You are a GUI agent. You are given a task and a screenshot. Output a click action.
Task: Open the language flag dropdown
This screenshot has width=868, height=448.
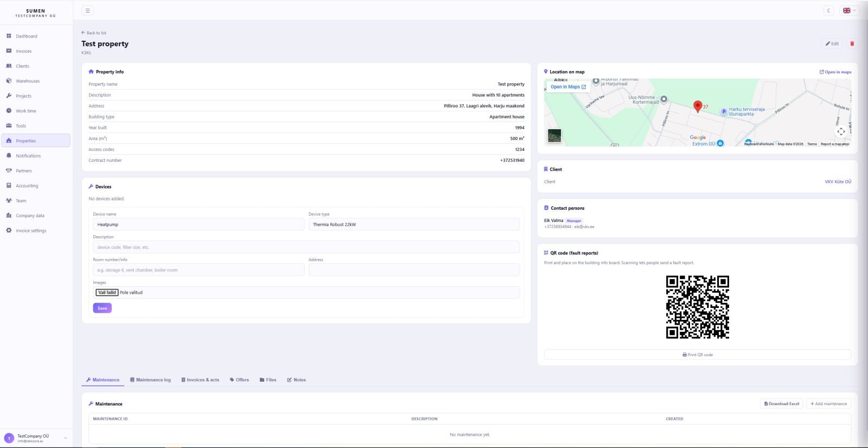pyautogui.click(x=848, y=10)
